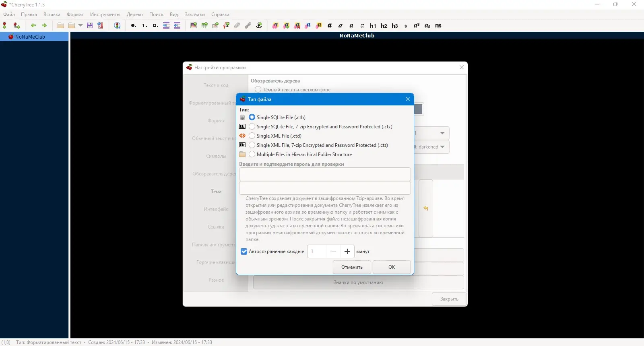Increase autosave minutes with plus button

(x=347, y=251)
